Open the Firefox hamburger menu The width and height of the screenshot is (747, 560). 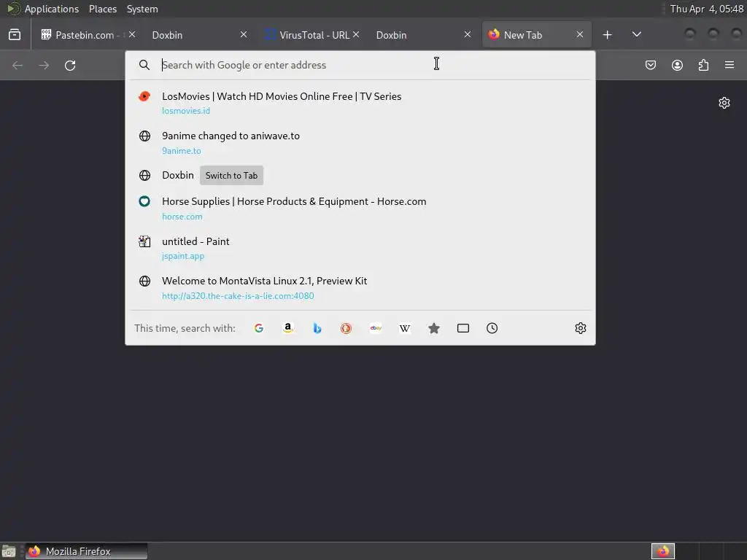click(x=729, y=65)
